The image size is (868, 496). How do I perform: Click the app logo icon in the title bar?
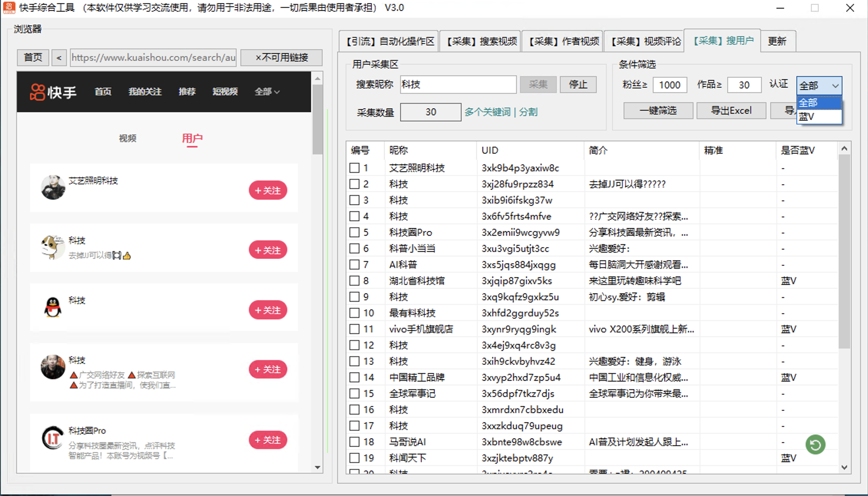[x=8, y=7]
